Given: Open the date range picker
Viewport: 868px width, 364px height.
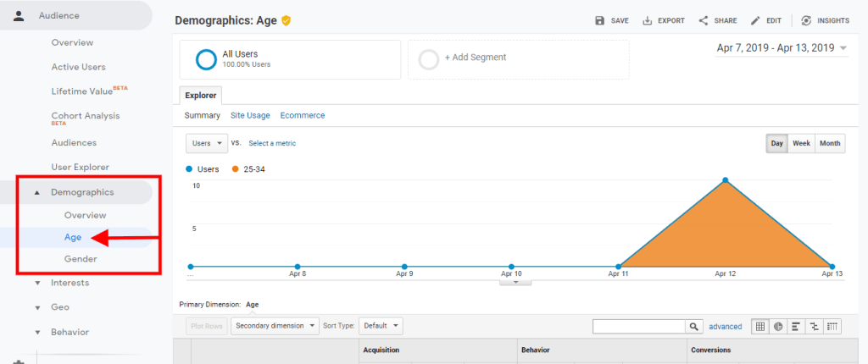Looking at the screenshot, I should tap(782, 48).
